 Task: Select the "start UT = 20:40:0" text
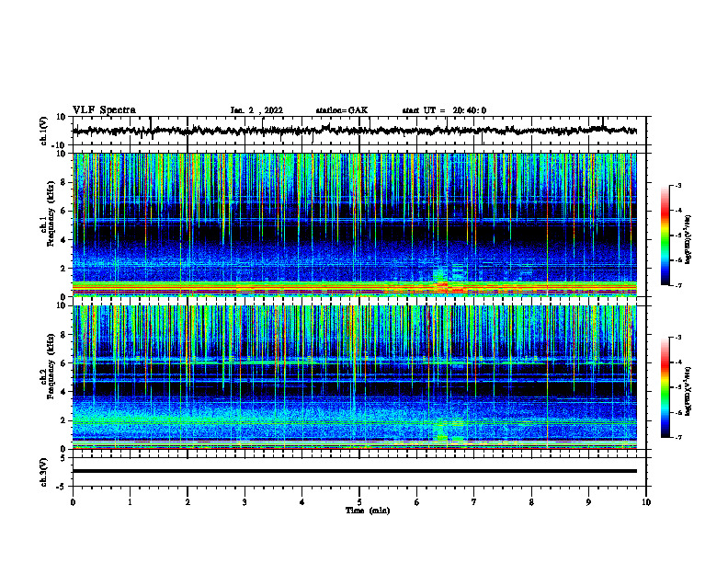(x=444, y=110)
